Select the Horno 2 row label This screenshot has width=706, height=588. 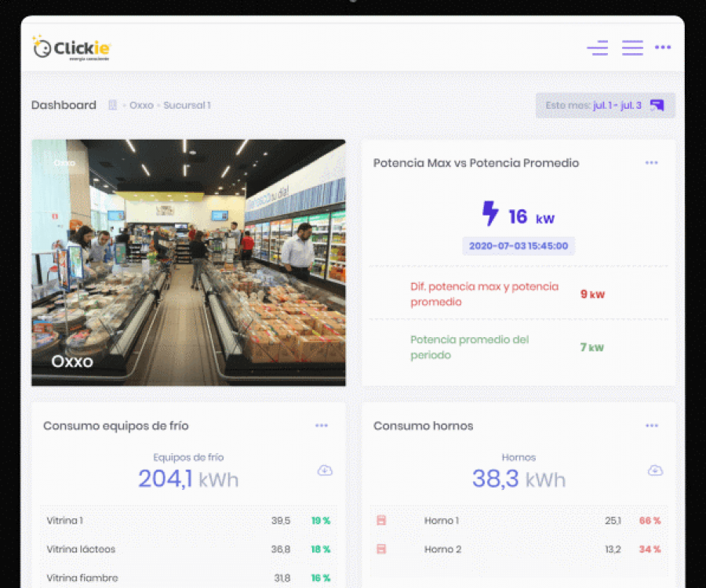tap(442, 550)
